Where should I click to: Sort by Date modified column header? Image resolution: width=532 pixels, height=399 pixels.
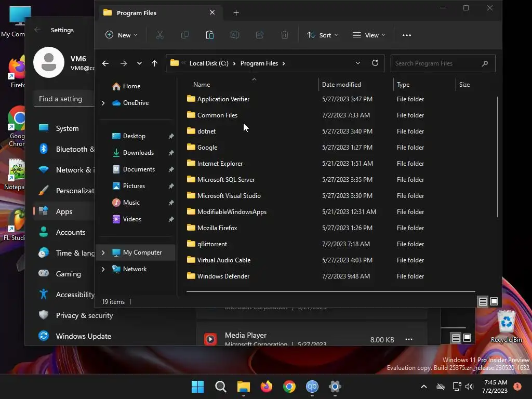(341, 85)
